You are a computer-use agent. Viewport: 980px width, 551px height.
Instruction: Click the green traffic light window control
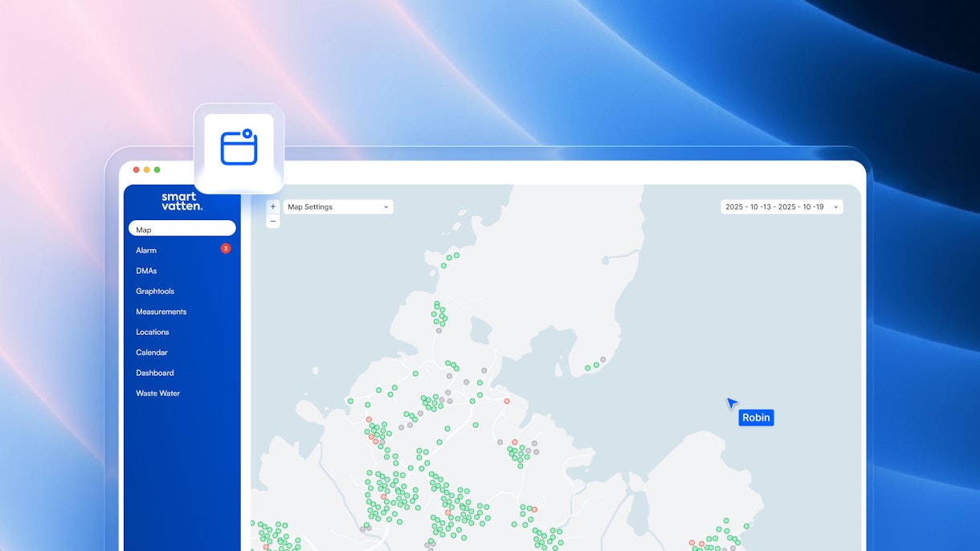(x=157, y=169)
